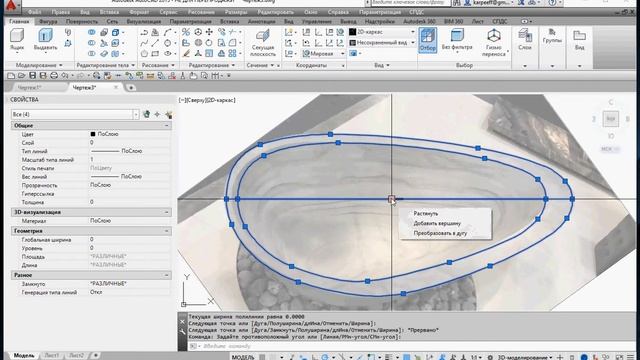Click the Выдавить extrude tool
This screenshot has height=360, width=640.
(x=45, y=39)
